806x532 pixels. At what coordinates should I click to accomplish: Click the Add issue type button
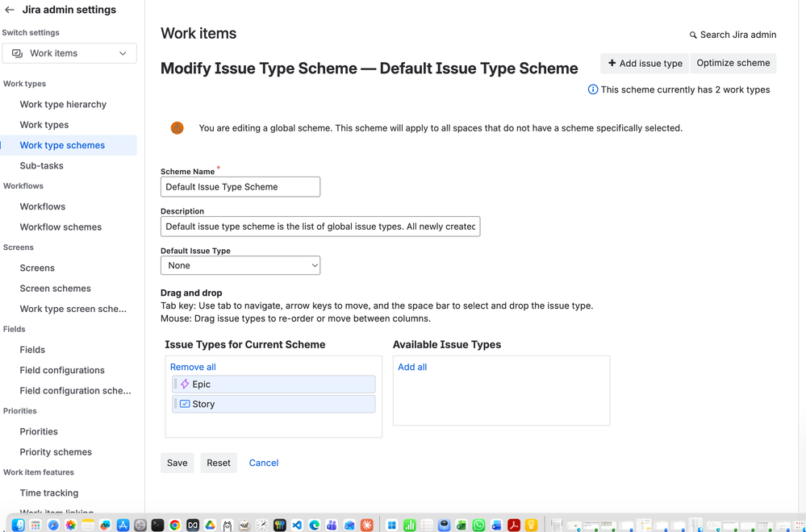645,63
